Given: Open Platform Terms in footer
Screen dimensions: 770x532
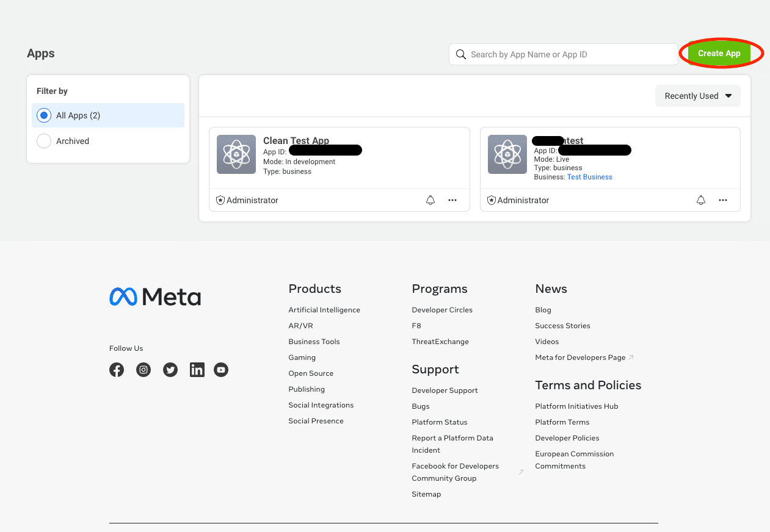Looking at the screenshot, I should tap(562, 422).
